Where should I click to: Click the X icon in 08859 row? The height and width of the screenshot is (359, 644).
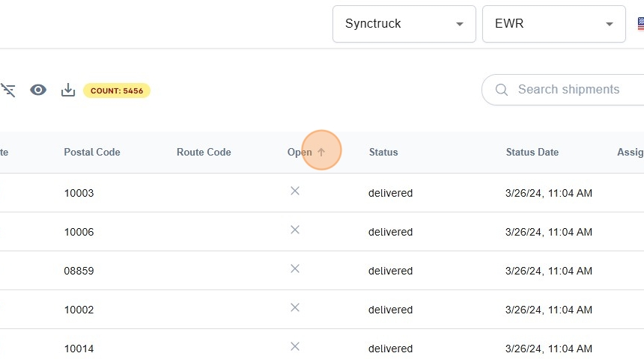click(295, 269)
